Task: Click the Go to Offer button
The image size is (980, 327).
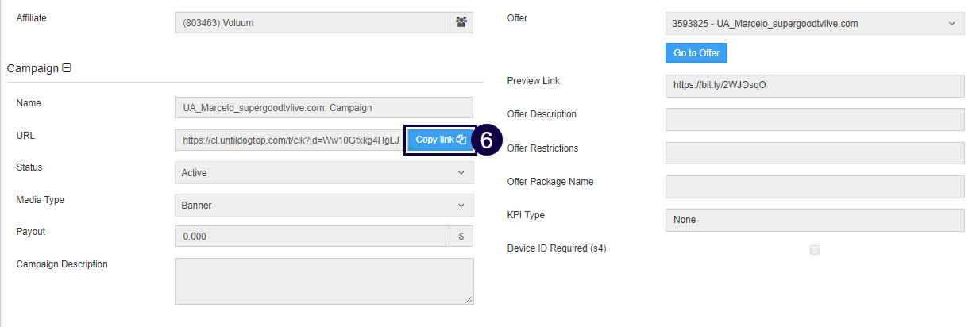Action: click(x=696, y=53)
